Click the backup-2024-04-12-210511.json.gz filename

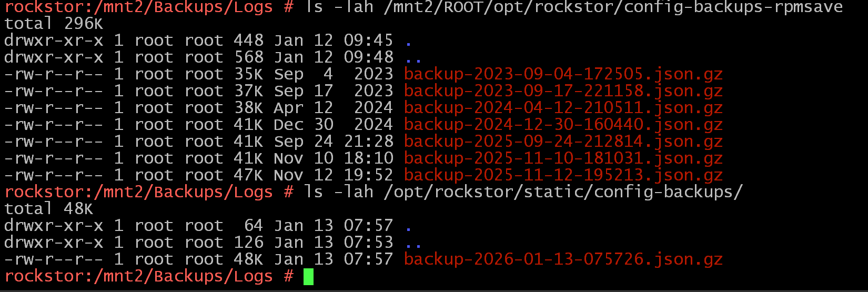563,108
